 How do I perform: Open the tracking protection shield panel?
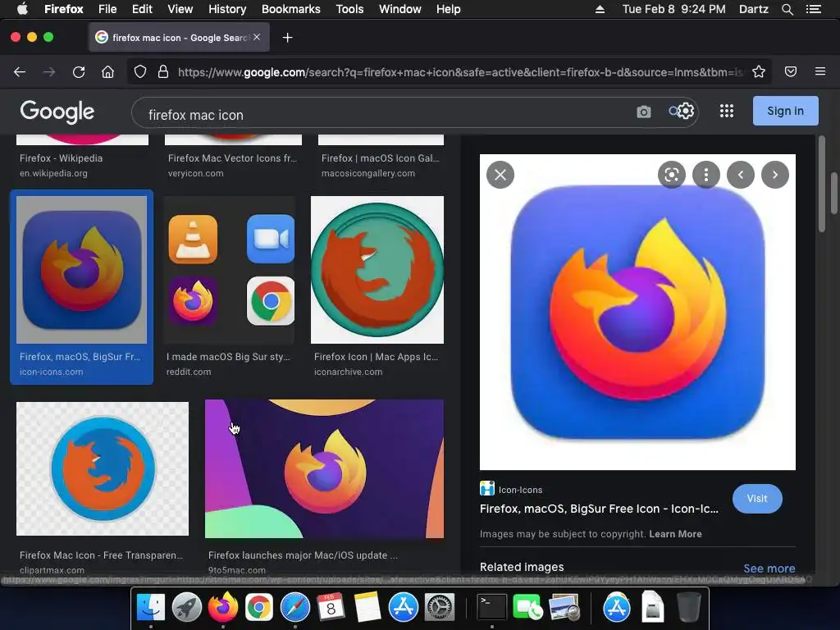139,72
